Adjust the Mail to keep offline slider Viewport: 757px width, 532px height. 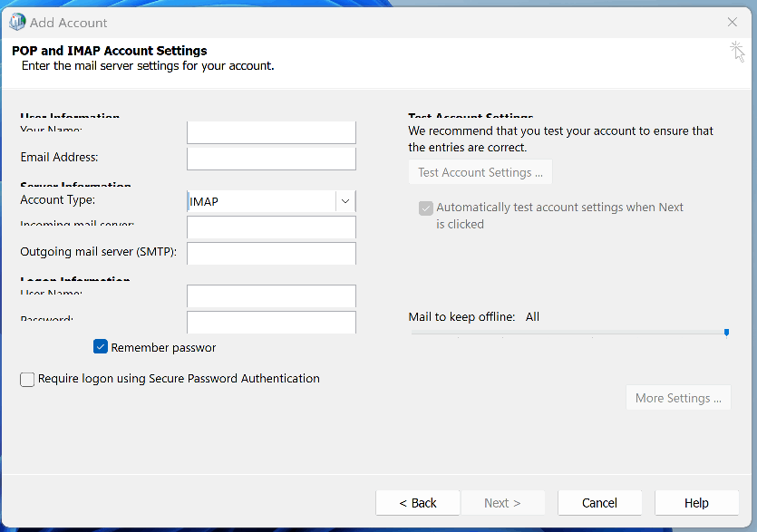(726, 333)
